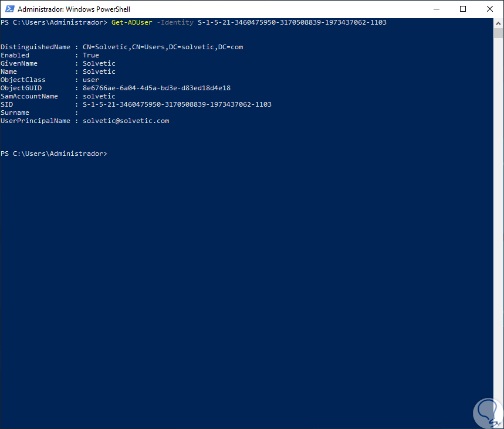Click the bottom PS C:\Users\Administrador> prompt

coord(54,154)
